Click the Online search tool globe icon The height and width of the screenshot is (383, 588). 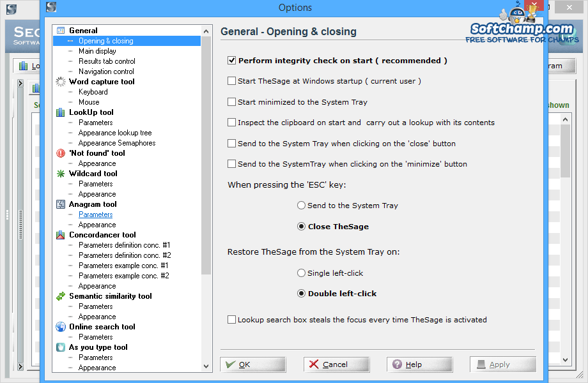60,327
